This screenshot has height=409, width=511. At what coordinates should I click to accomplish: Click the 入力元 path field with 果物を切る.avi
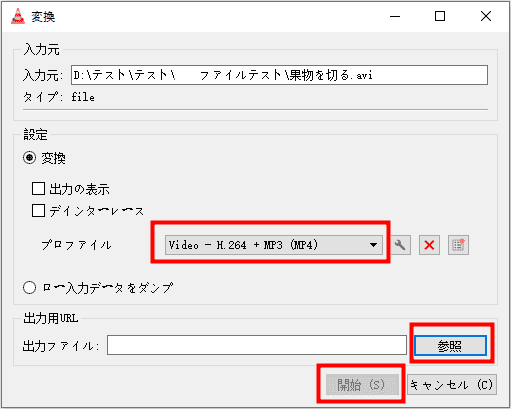279,75
